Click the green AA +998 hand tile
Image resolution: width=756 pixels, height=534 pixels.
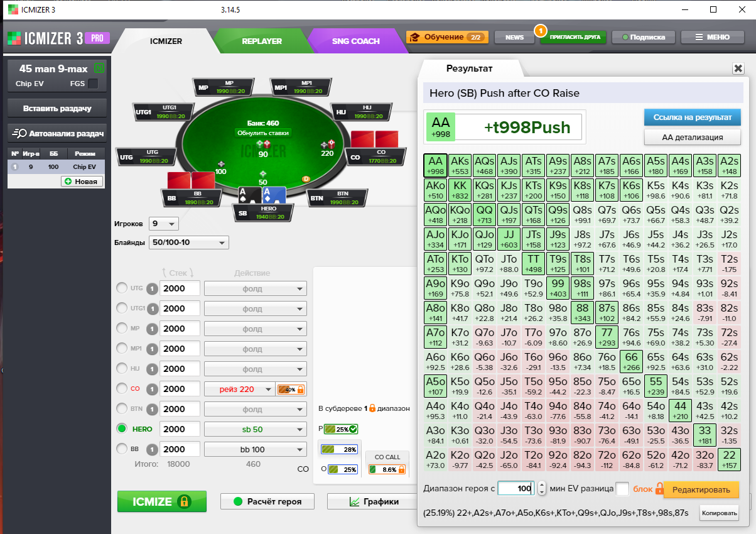click(436, 166)
